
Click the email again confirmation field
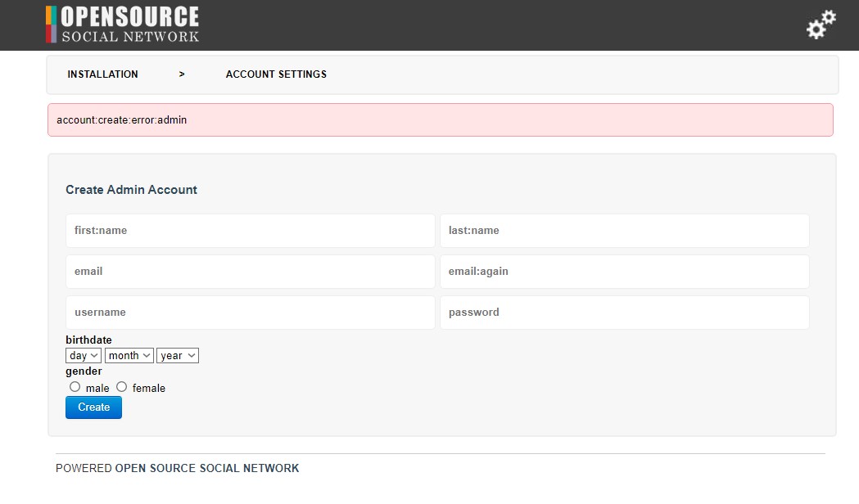click(x=624, y=272)
